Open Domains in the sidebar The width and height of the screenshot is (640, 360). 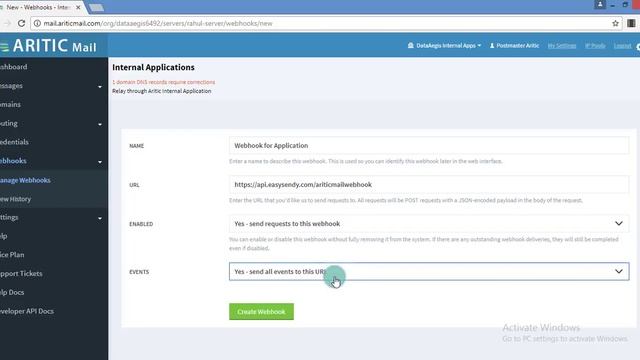point(10,104)
